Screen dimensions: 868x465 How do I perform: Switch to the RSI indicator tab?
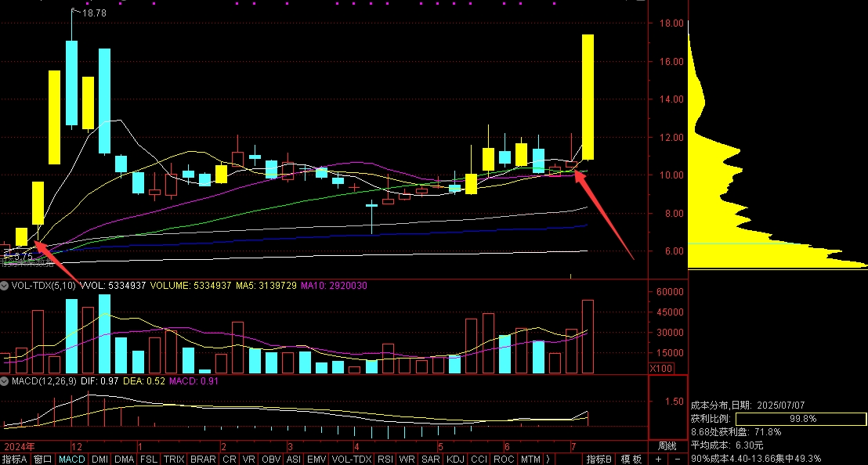[385, 460]
